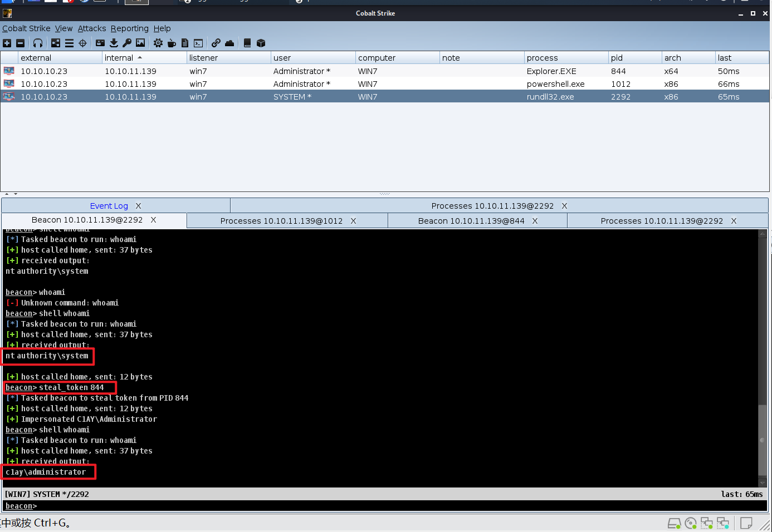Close the Beacon 10.10.11.139@844 tab
The width and height of the screenshot is (772, 532).
tap(535, 221)
